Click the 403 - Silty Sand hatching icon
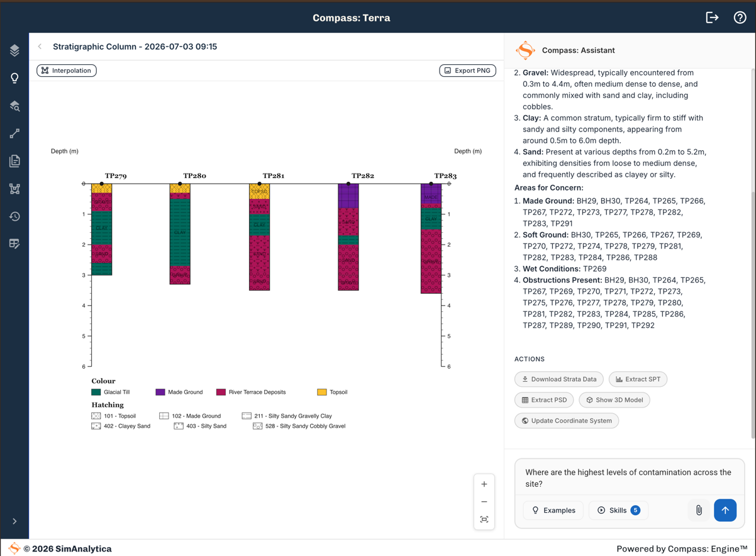Screen dimensions: 756x556 point(179,426)
